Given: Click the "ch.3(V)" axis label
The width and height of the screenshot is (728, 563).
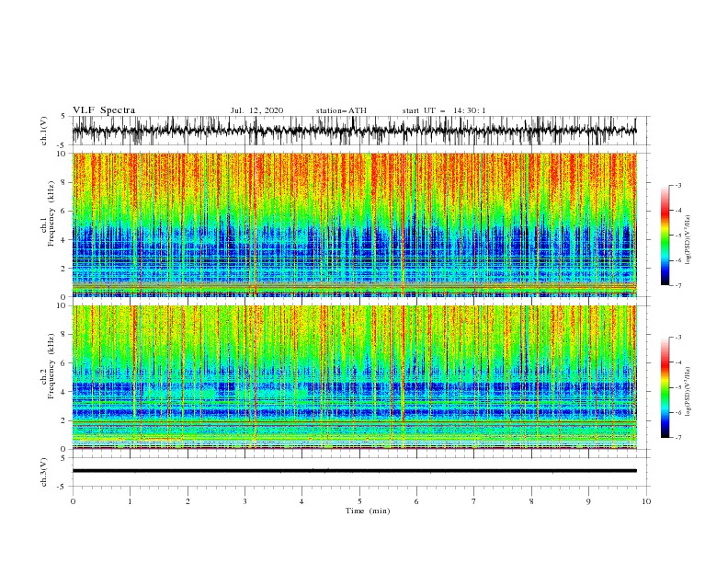Looking at the screenshot, I should [x=44, y=472].
